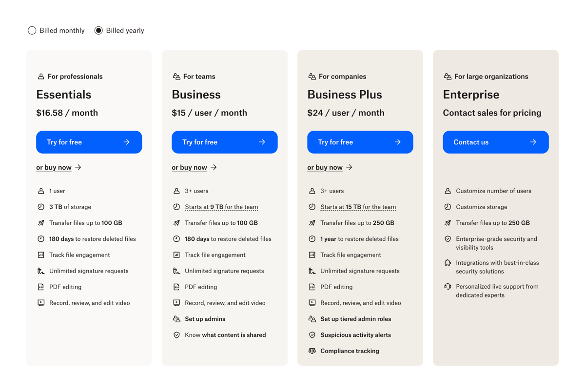Screen dimensions: 585x392
Task: Click the person icon beside "1 user"
Action: (41, 191)
